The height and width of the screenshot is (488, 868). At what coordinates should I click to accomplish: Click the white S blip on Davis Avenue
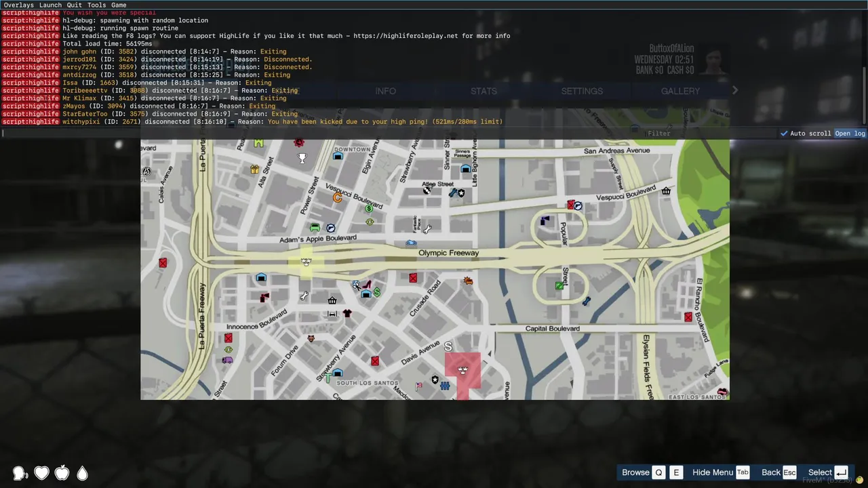coord(448,347)
